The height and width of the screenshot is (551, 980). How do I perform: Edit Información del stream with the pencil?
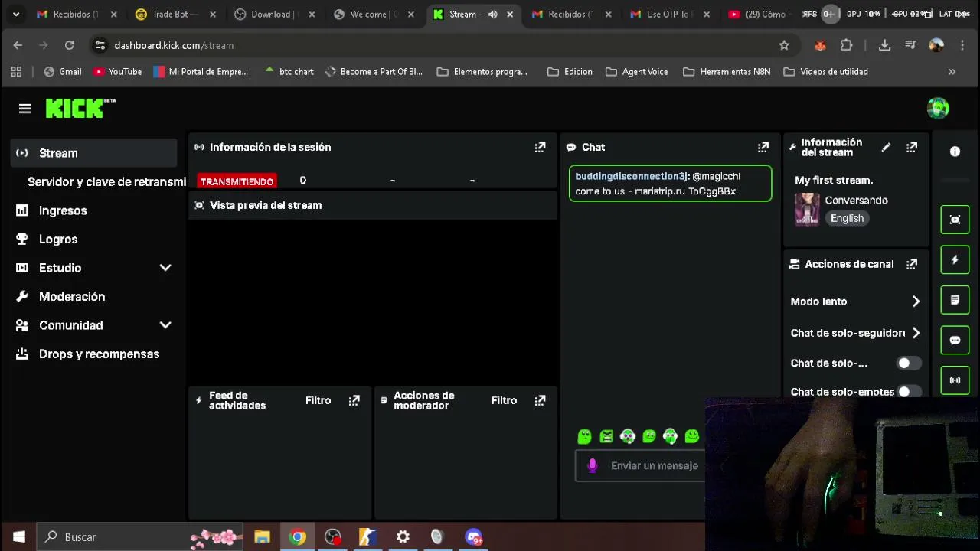point(886,147)
